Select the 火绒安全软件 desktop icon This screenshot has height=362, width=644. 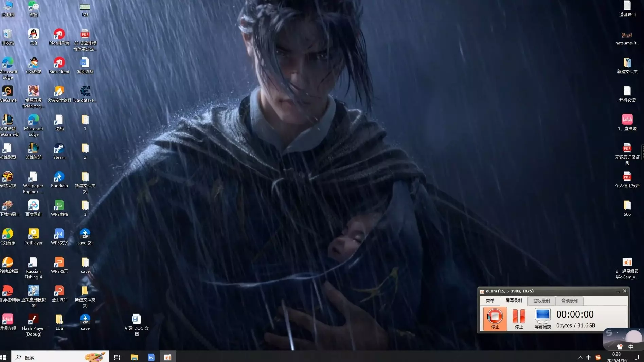[59, 94]
